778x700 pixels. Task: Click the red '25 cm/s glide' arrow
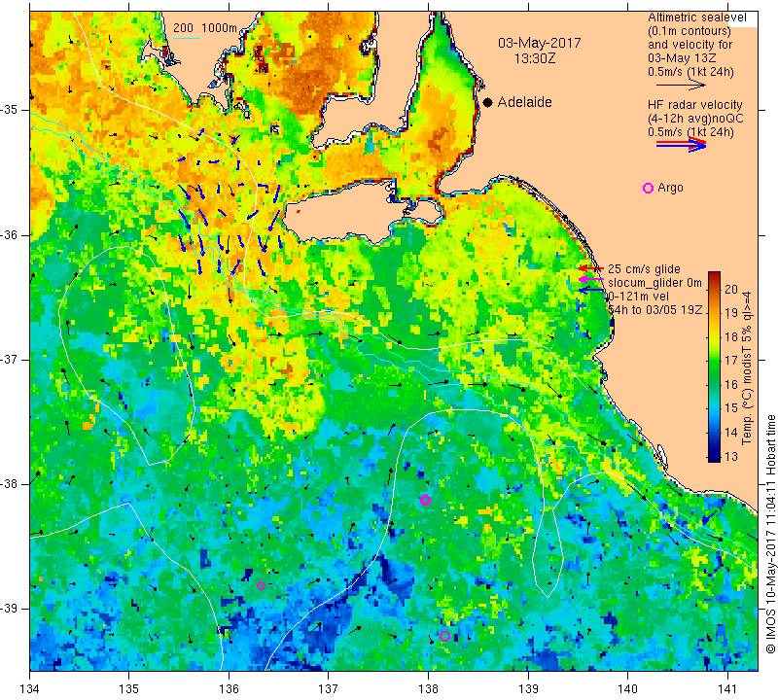(591, 268)
